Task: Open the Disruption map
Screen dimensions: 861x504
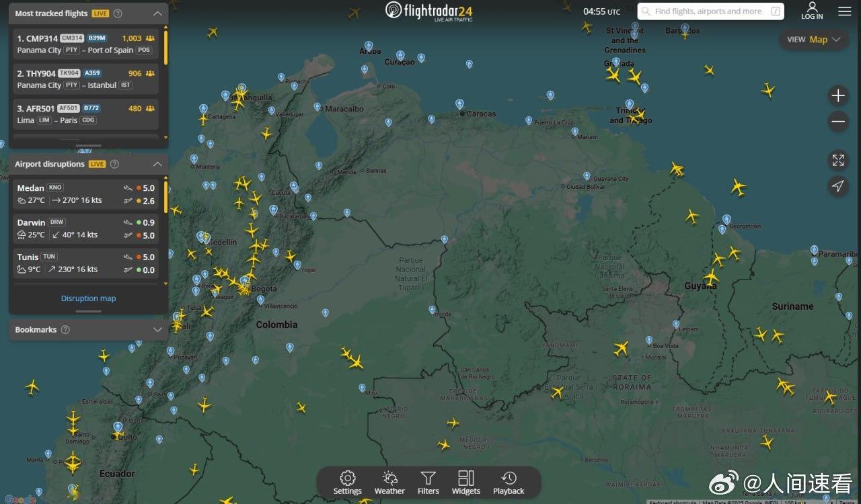Action: tap(88, 298)
